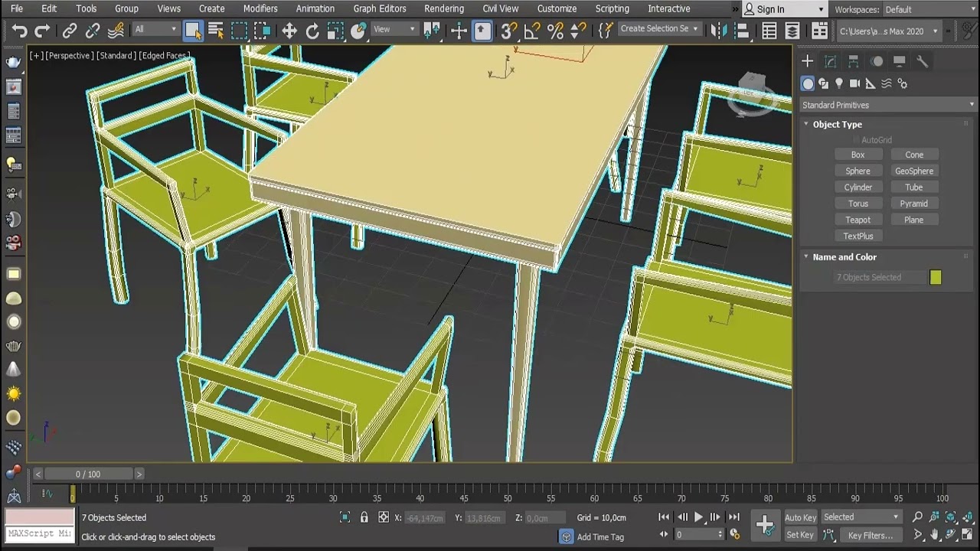Activate the Select and Move tool
The width and height of the screenshot is (980, 551).
[x=289, y=31]
